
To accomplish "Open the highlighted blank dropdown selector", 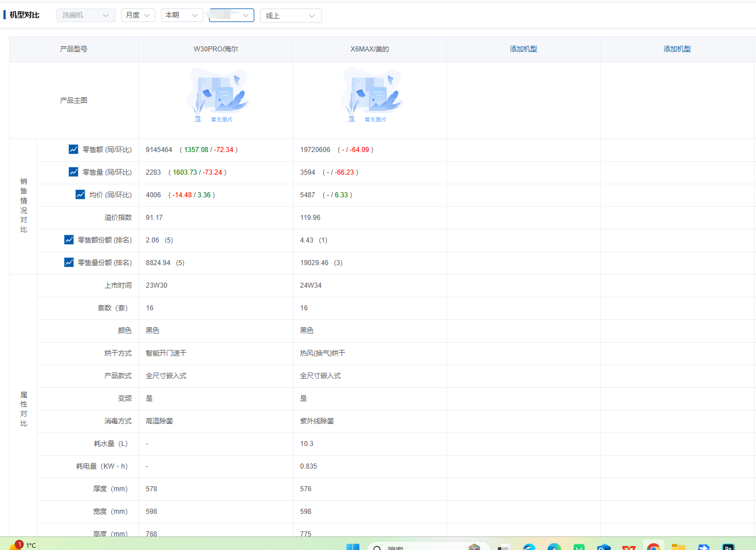I will (231, 15).
